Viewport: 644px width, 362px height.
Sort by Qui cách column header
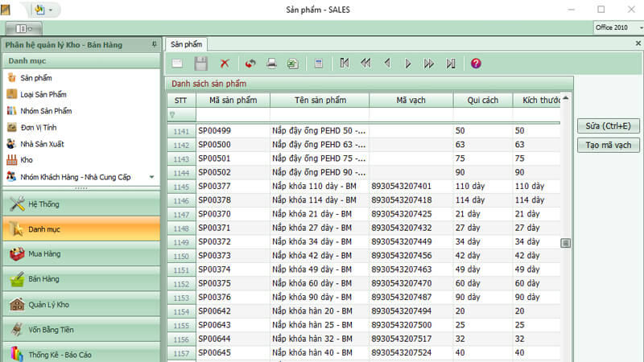482,100
